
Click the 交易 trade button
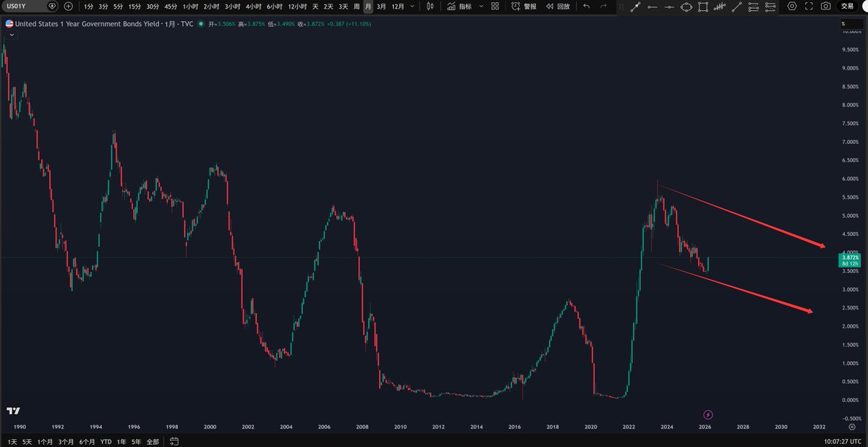coord(848,6)
